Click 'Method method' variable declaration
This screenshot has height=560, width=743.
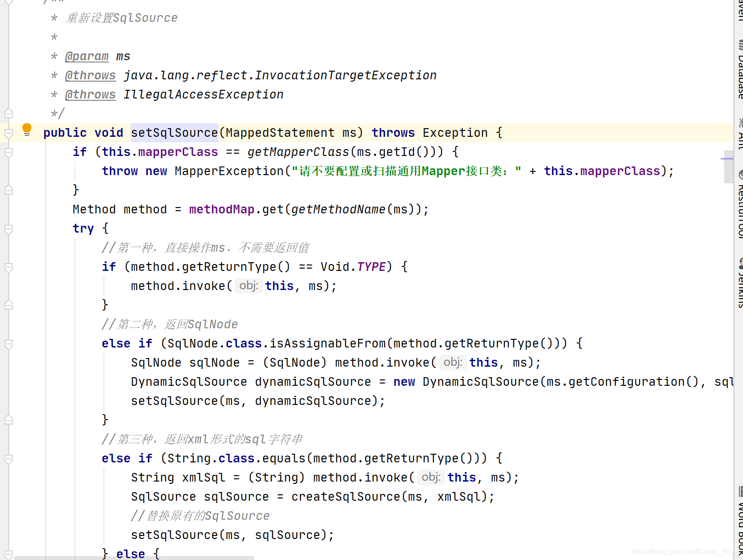coord(119,209)
